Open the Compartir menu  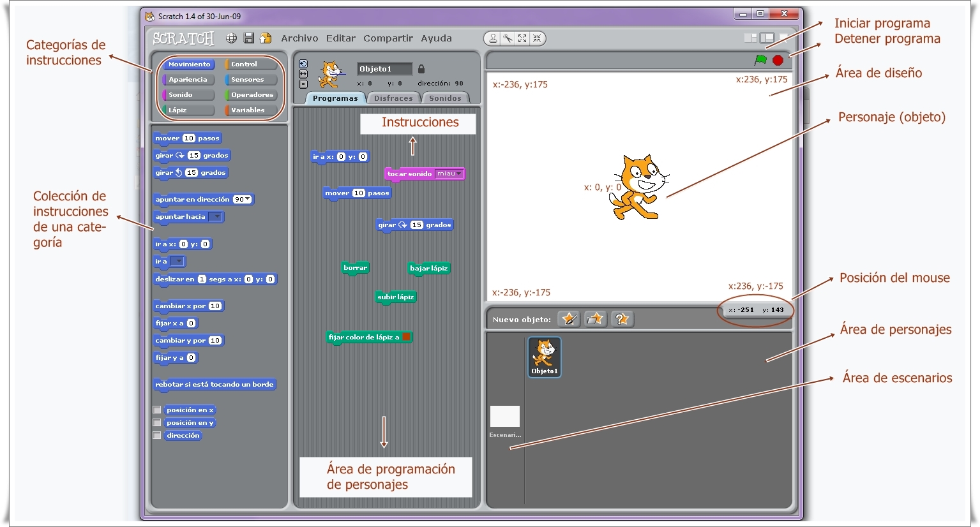click(388, 38)
